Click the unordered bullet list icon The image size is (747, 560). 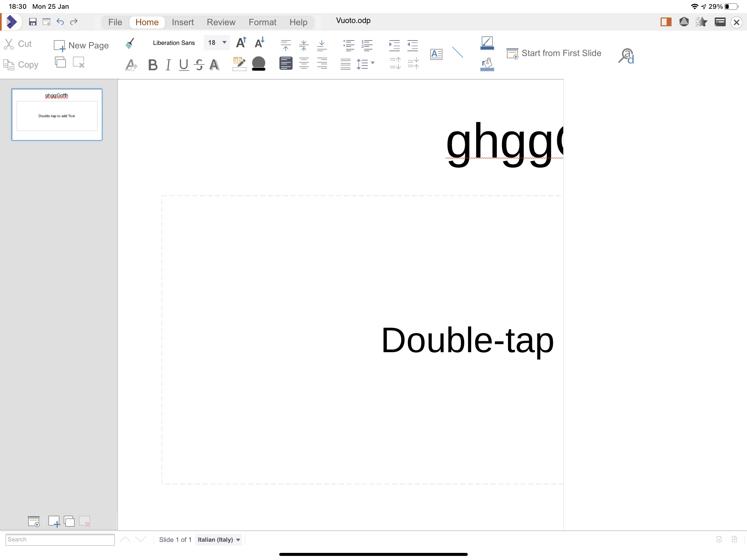pyautogui.click(x=349, y=45)
